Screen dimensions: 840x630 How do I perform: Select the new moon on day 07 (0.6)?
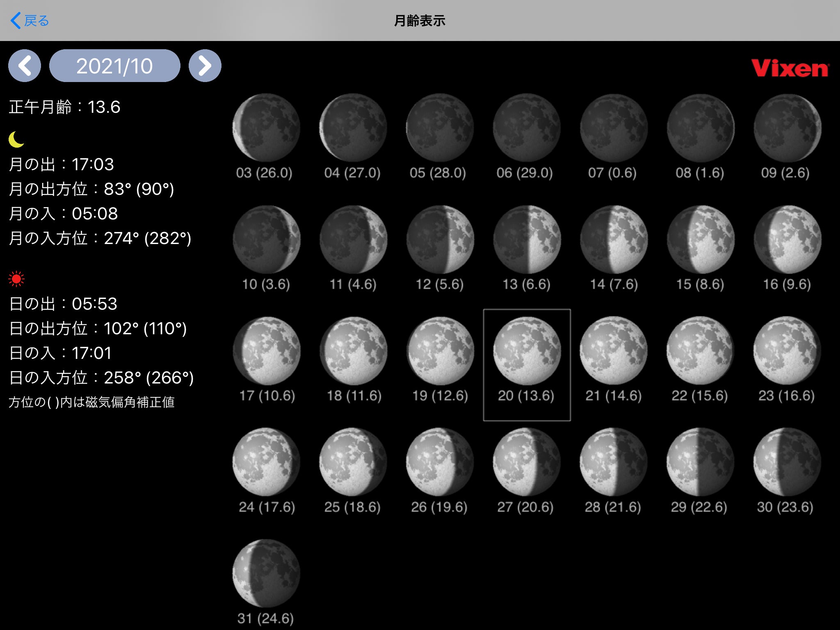[614, 128]
